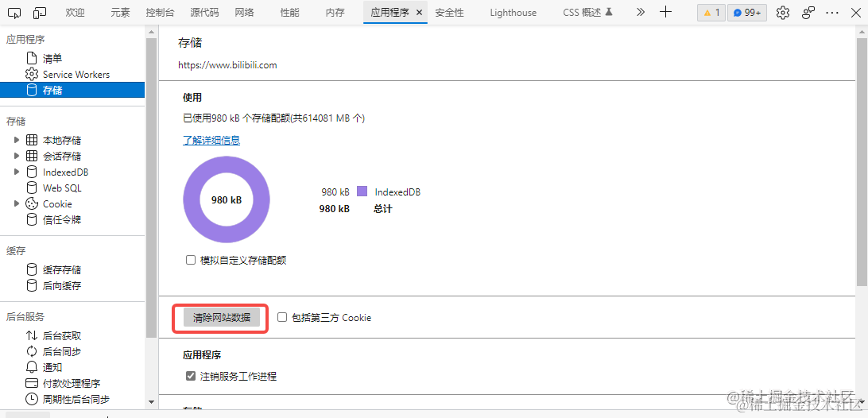Check 包括第三方 Cookie option

pos(282,318)
